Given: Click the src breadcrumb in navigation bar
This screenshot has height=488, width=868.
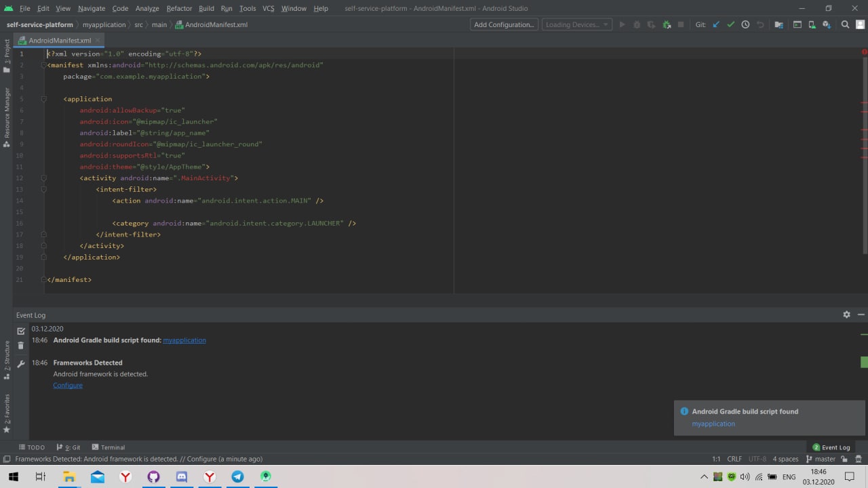Looking at the screenshot, I should [x=138, y=24].
